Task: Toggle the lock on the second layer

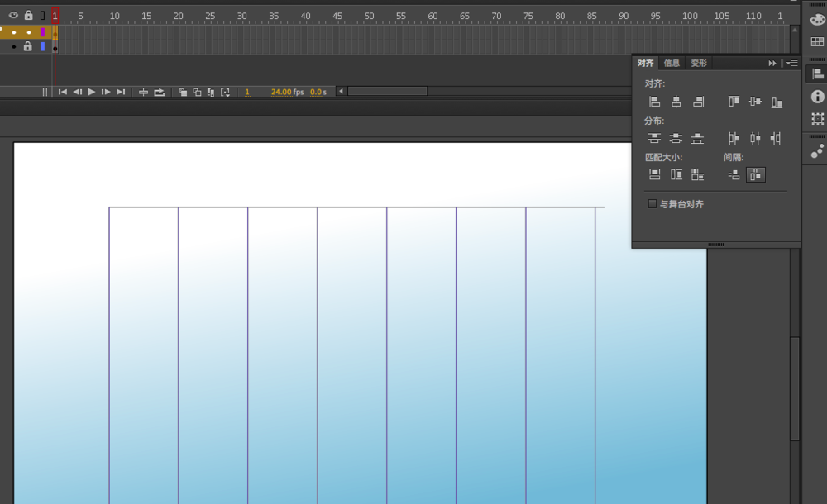Action: point(28,47)
